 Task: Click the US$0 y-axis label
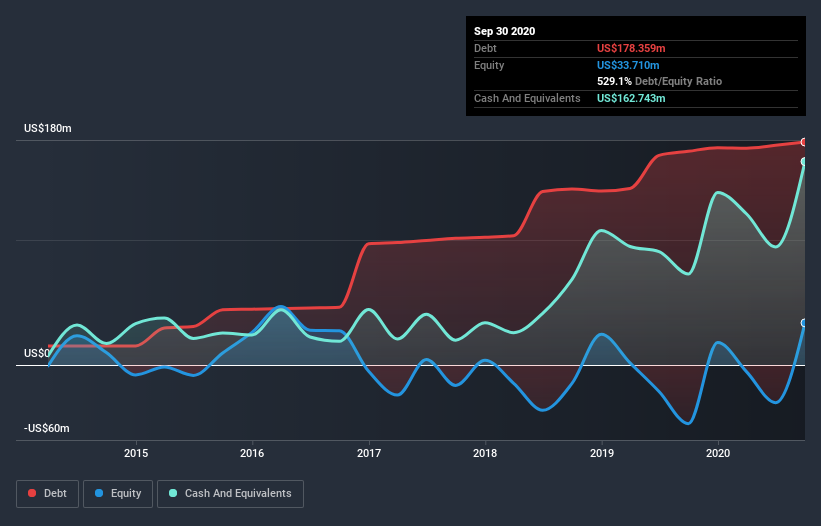tap(37, 353)
